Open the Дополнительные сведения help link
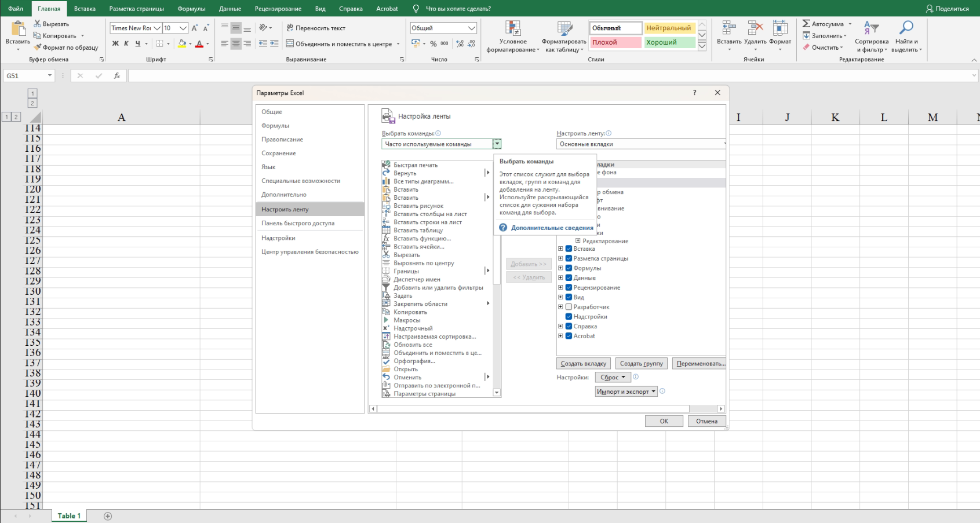This screenshot has height=523, width=980. pyautogui.click(x=552, y=228)
